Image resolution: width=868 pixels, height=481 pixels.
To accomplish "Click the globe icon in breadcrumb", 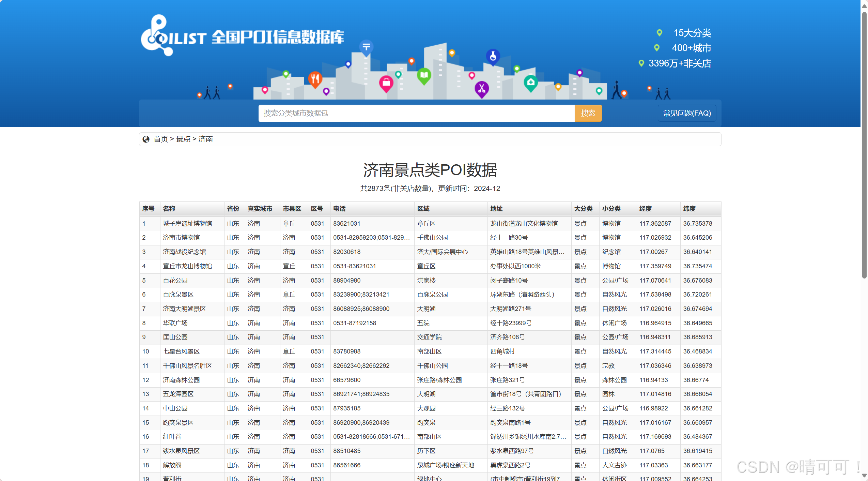I will click(x=146, y=139).
